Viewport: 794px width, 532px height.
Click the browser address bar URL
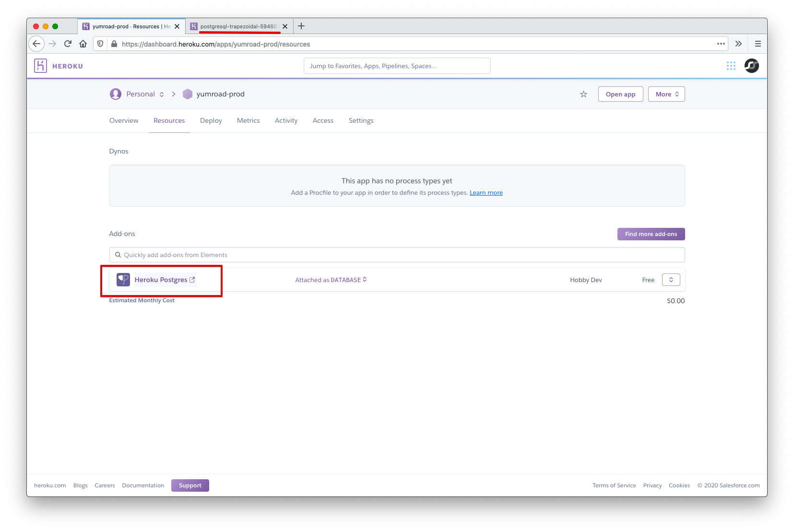click(216, 44)
